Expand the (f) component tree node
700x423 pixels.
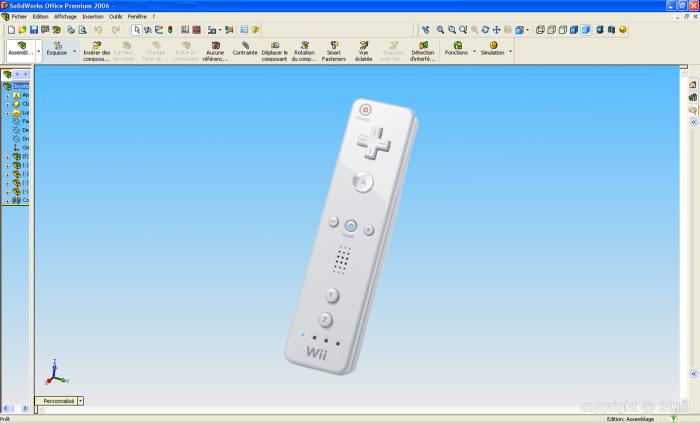pos(8,157)
